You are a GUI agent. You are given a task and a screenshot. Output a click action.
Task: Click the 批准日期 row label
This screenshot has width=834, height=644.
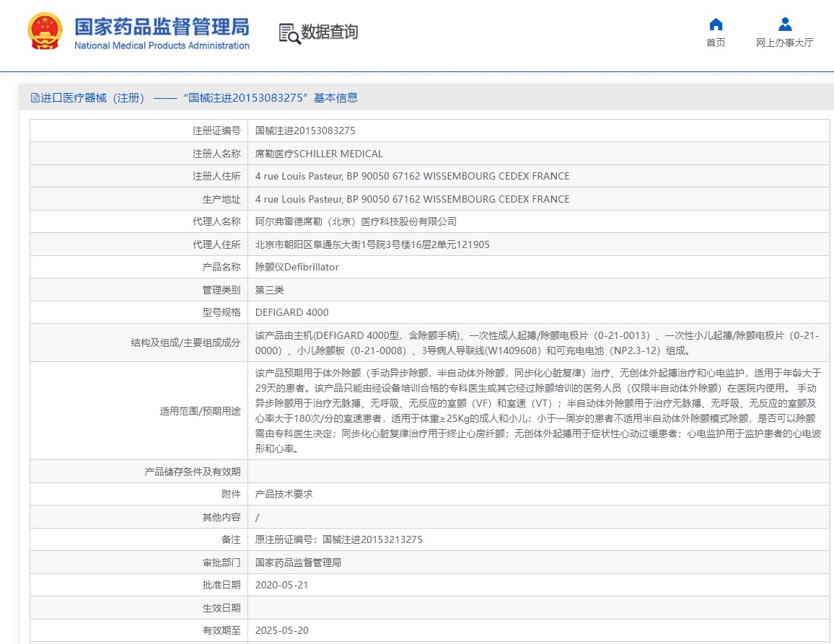pos(221,585)
